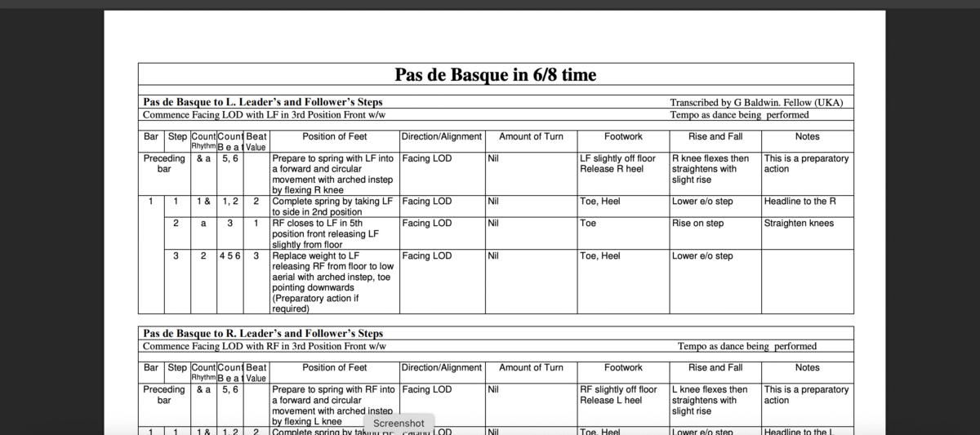Click cell "Prepare to spring with RF into"
The width and height of the screenshot is (980, 435).
coord(334,406)
